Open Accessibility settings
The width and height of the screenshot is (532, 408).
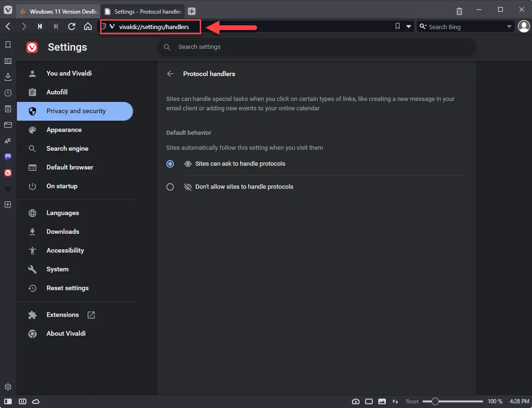point(75,250)
